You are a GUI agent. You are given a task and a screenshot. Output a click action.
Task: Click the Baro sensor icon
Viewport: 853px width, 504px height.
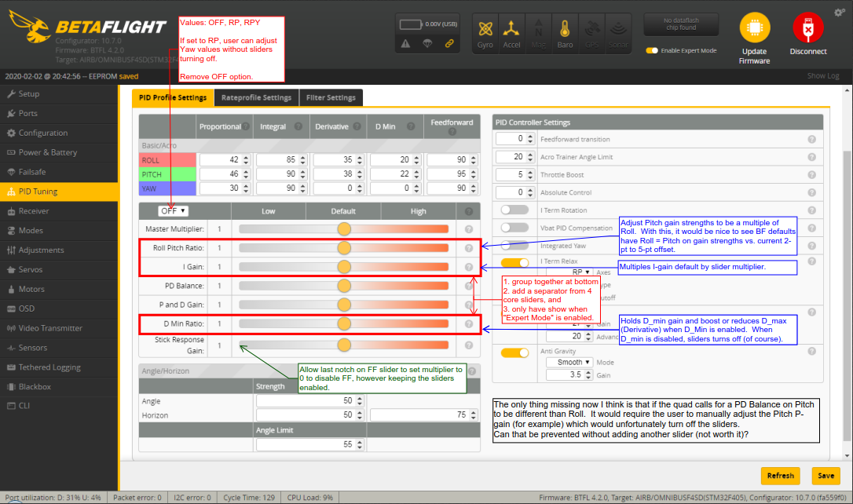pyautogui.click(x=565, y=29)
